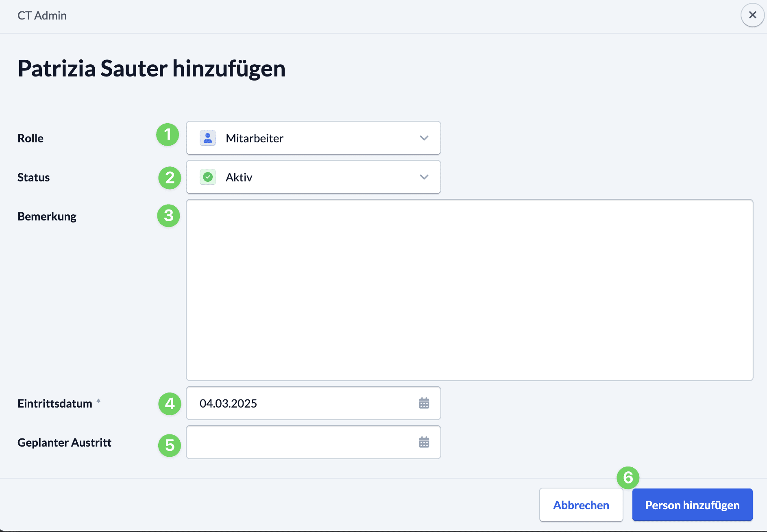This screenshot has height=532, width=767.
Task: Click into the Eintrittsdatum date field
Action: click(x=301, y=403)
